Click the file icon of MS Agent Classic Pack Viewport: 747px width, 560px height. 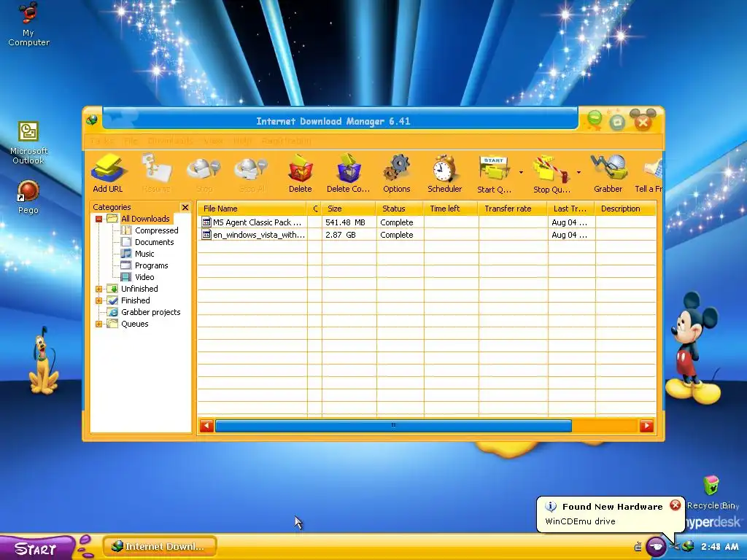tap(206, 222)
